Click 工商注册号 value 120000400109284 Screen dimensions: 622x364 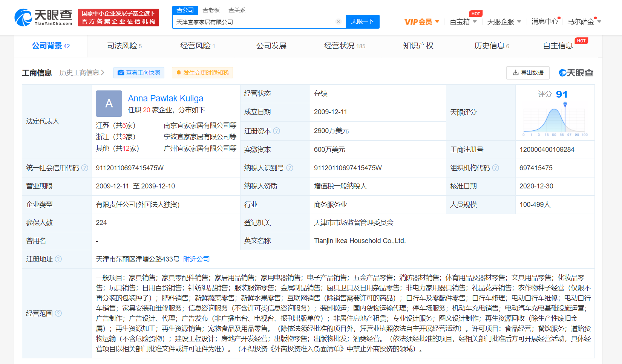pos(547,150)
